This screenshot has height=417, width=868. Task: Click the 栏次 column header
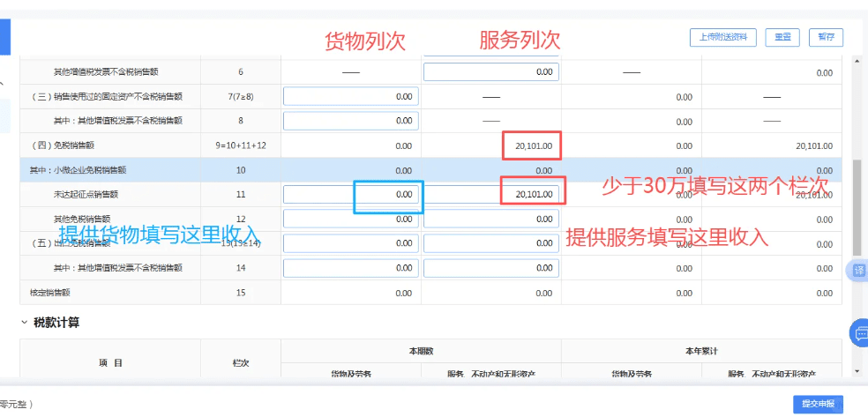click(x=241, y=363)
